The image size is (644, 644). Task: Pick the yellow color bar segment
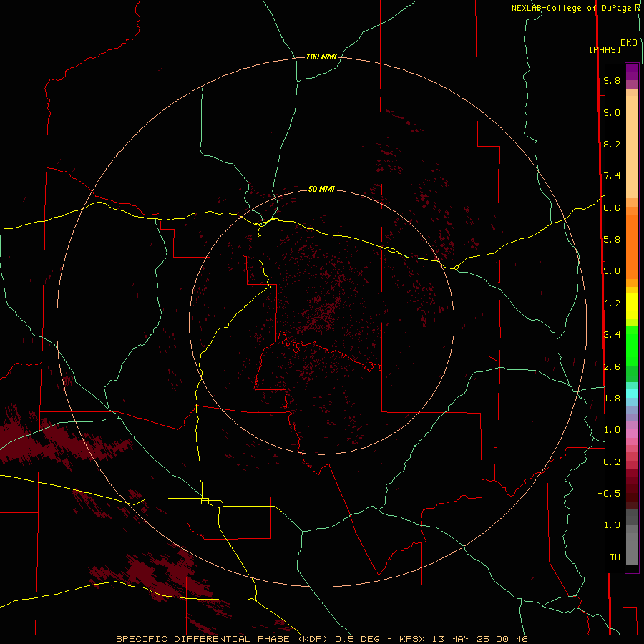(632, 306)
